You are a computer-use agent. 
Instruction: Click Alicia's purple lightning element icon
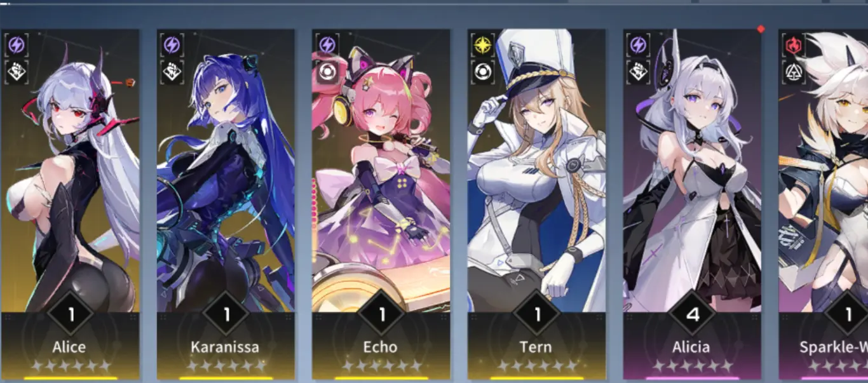(638, 45)
